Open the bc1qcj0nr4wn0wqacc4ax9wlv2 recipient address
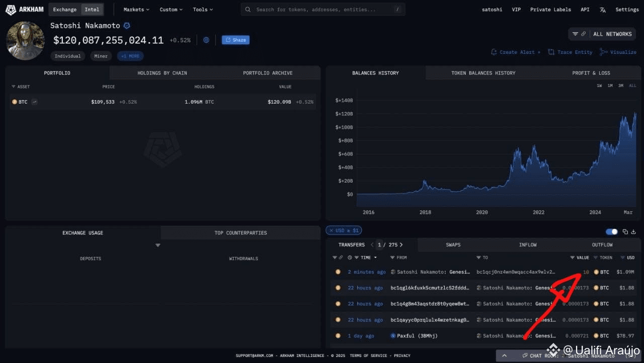644x363 pixels. (x=516, y=272)
